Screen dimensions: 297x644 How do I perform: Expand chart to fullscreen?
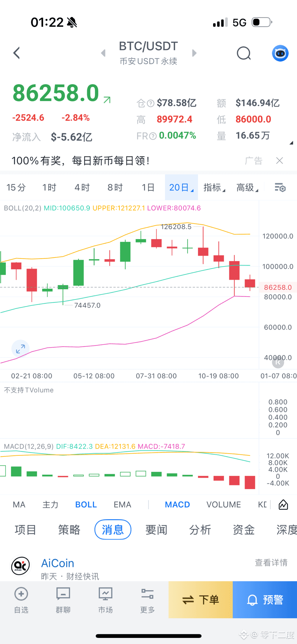point(20,349)
